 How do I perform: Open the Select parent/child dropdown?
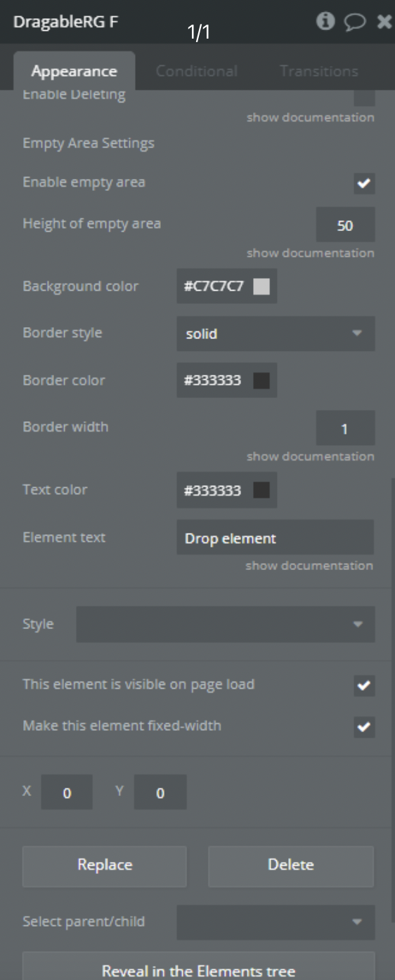click(x=276, y=922)
